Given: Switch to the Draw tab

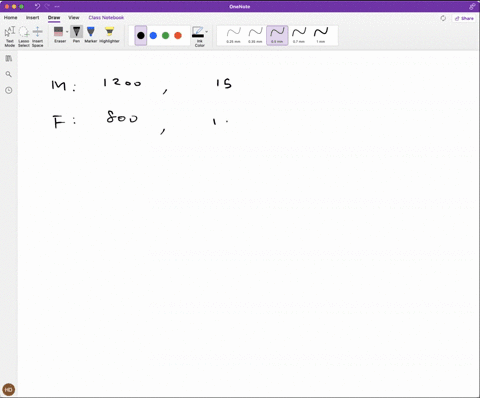Looking at the screenshot, I should tap(54, 18).
